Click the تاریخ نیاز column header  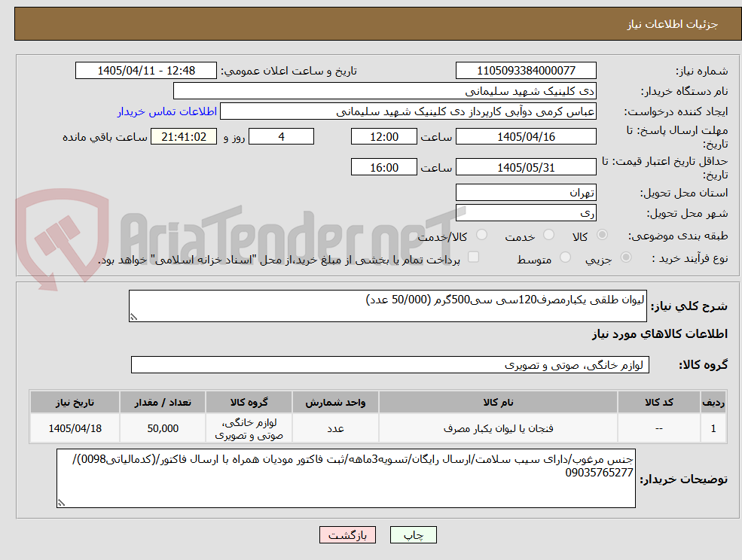click(75, 402)
